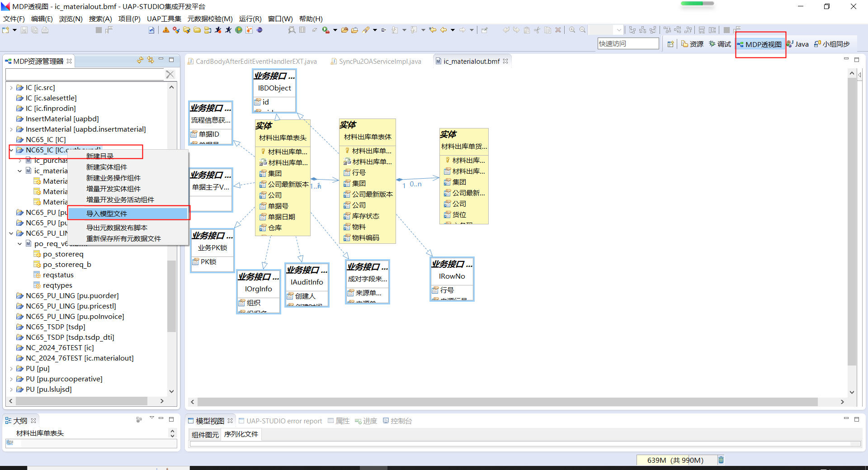Click the Open Perspective icon

(x=670, y=44)
